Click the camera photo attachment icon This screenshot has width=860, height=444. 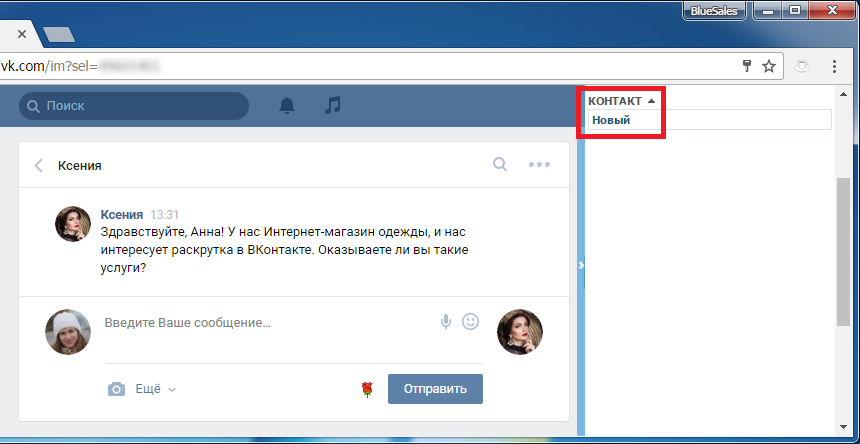[117, 389]
